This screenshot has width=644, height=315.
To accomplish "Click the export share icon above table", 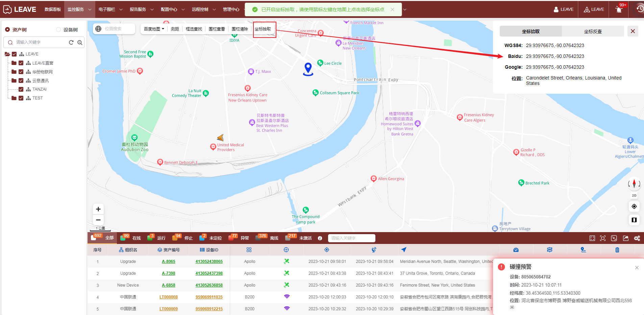I will [x=626, y=238].
